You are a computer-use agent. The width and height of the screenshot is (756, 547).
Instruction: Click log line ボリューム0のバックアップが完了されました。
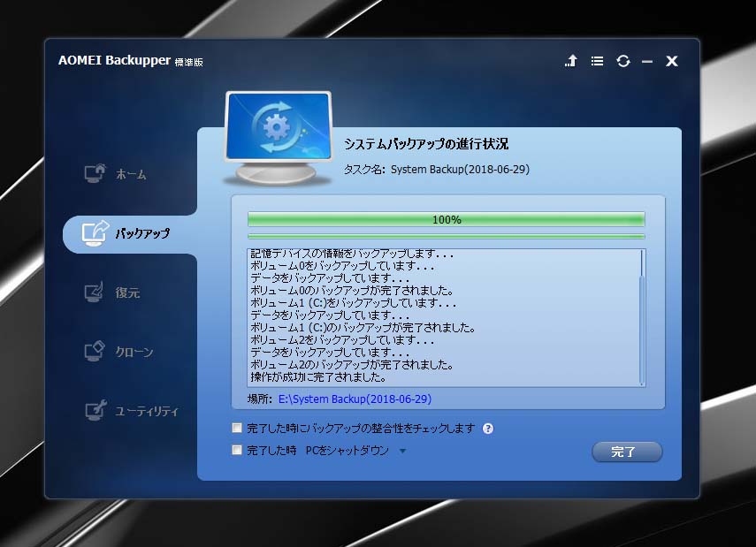coord(352,291)
